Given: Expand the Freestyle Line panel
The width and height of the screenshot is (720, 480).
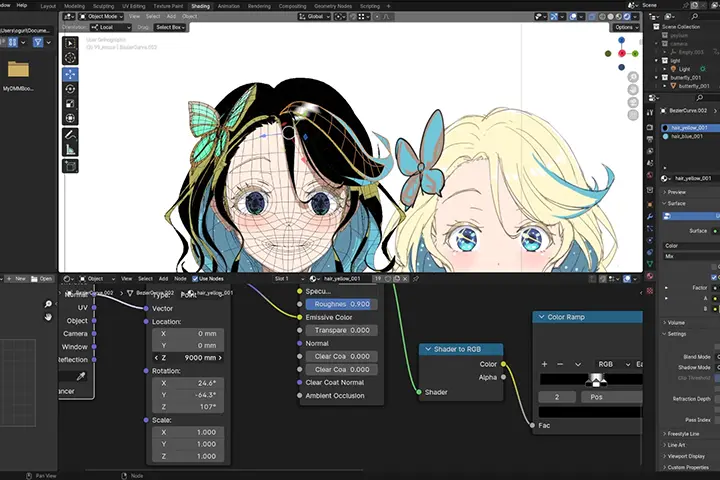Looking at the screenshot, I should (681, 434).
